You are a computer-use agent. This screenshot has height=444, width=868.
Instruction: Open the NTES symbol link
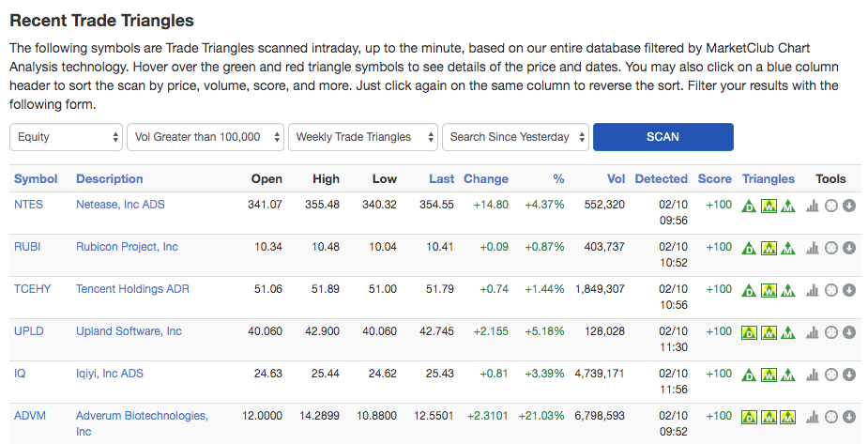pyautogui.click(x=28, y=205)
